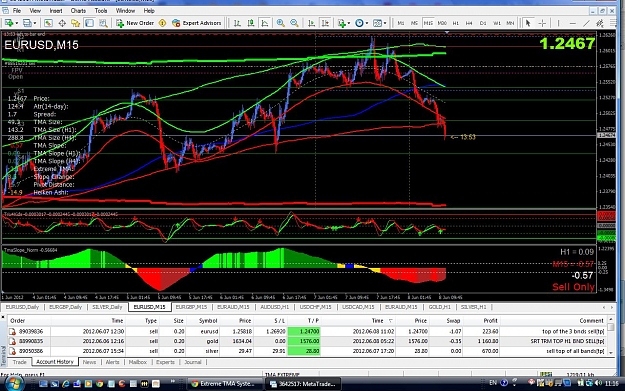Image resolution: width=625 pixels, height=391 pixels.
Task: Open the Help menu
Action: pos(149,11)
